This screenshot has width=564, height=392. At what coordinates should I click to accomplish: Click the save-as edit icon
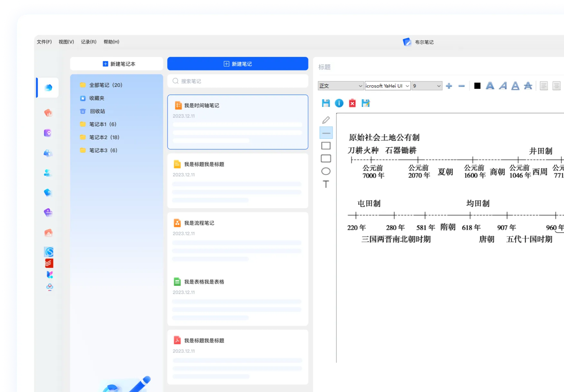pyautogui.click(x=365, y=103)
